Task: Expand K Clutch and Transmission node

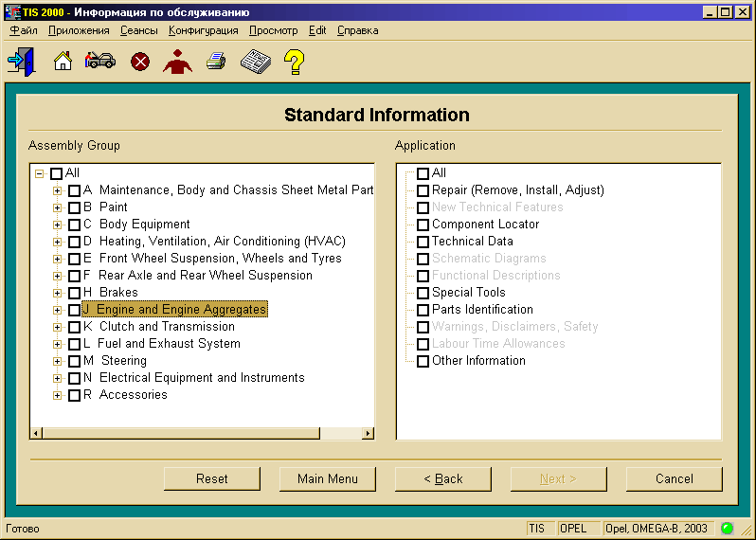Action: (x=58, y=327)
